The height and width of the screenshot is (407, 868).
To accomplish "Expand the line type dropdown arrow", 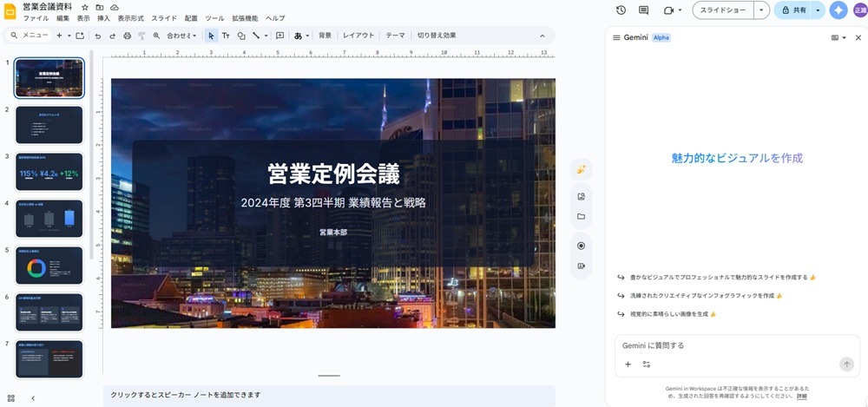I will pos(266,36).
